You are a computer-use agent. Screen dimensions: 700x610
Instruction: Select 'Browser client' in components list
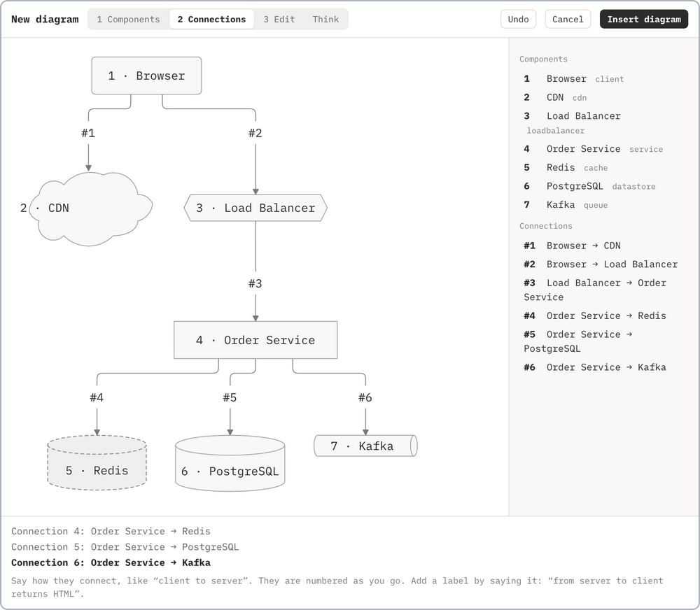click(574, 78)
